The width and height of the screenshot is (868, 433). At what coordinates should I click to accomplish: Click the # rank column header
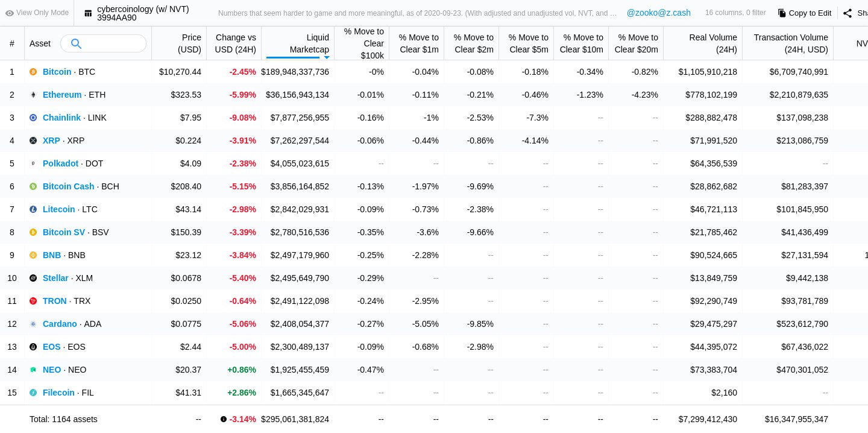click(x=12, y=43)
